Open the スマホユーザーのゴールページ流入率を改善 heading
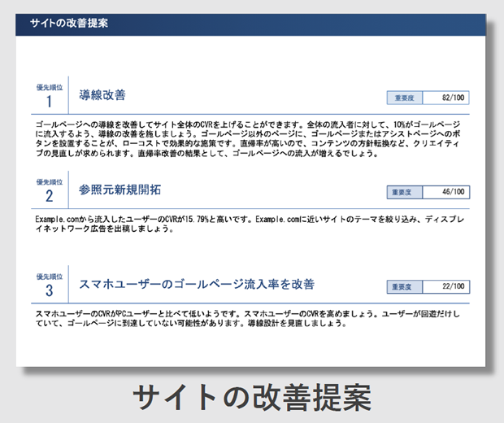The height and width of the screenshot is (423, 504). pyautogui.click(x=197, y=285)
